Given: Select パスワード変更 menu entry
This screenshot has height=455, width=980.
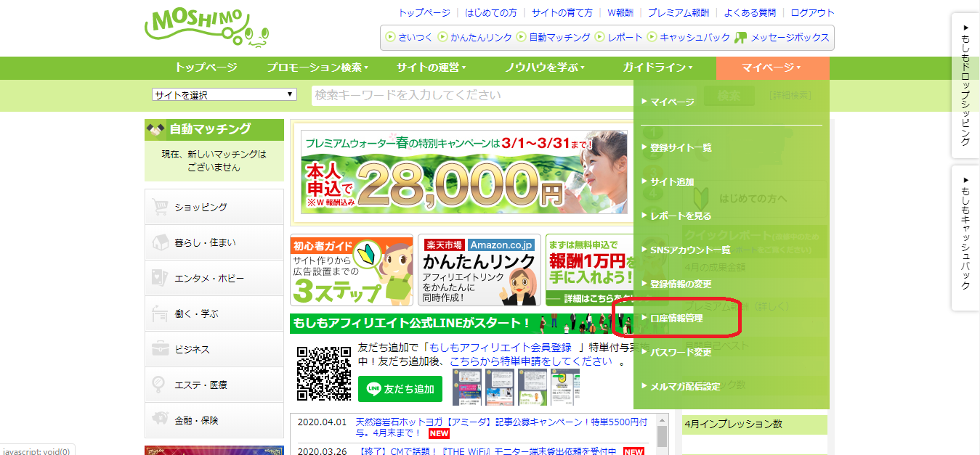Looking at the screenshot, I should click(681, 352).
